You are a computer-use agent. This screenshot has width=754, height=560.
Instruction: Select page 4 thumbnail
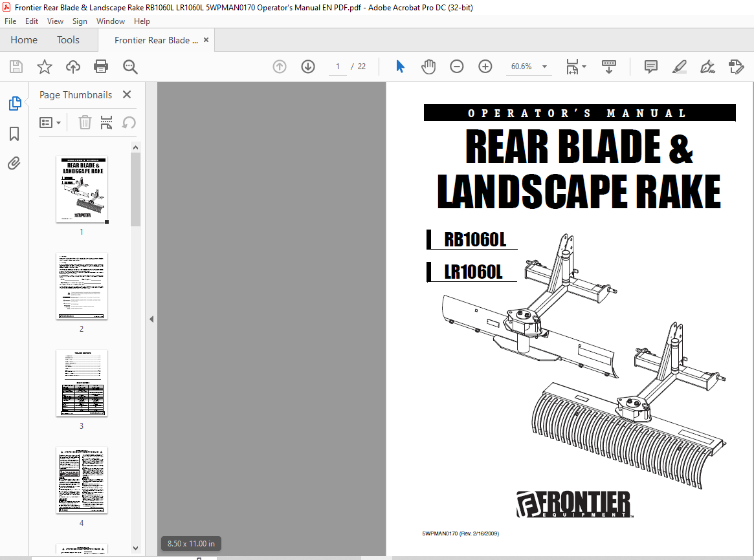point(82,480)
